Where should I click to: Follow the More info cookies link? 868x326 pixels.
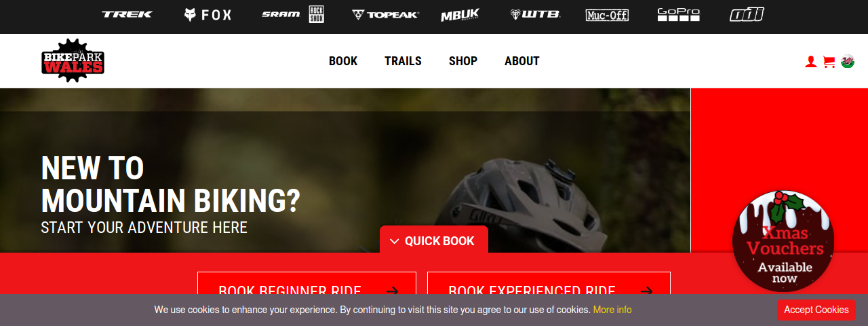coord(612,310)
